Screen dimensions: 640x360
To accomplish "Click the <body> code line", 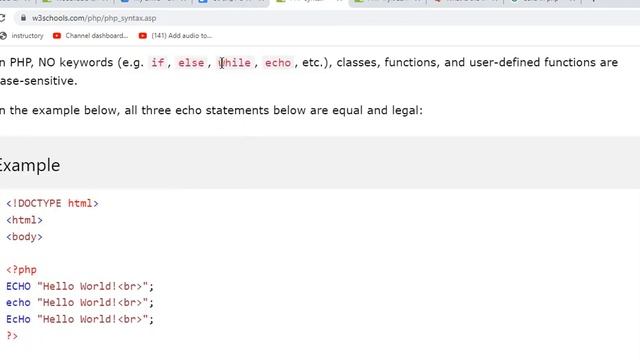I will coord(24,237).
